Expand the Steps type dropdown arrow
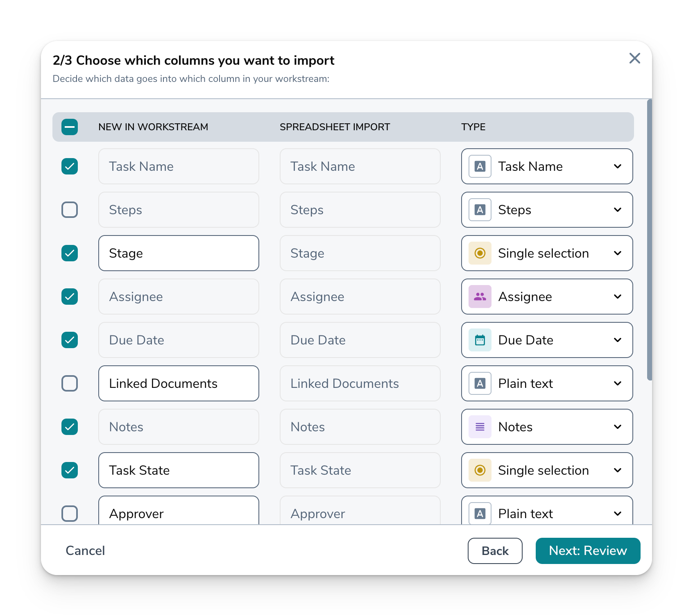This screenshot has width=693, height=616. (617, 210)
